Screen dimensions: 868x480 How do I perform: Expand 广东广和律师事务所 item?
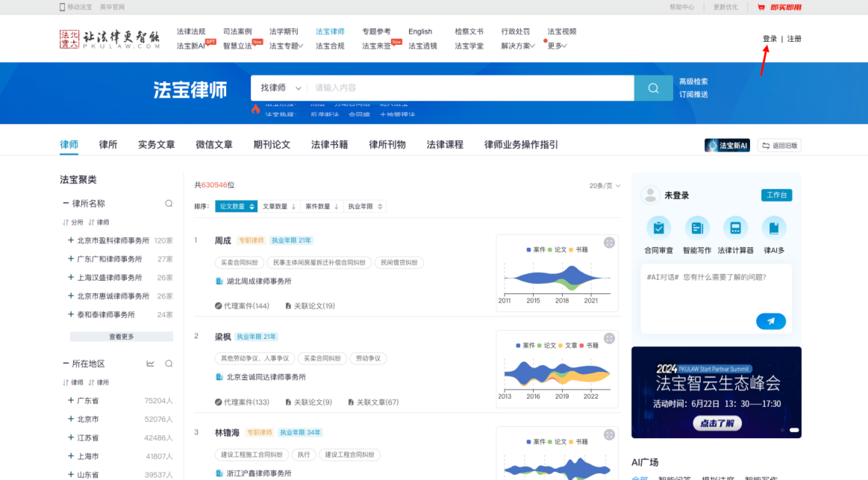point(70,258)
